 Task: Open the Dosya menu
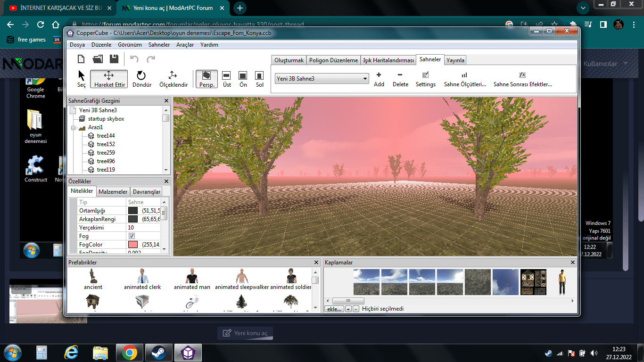77,45
